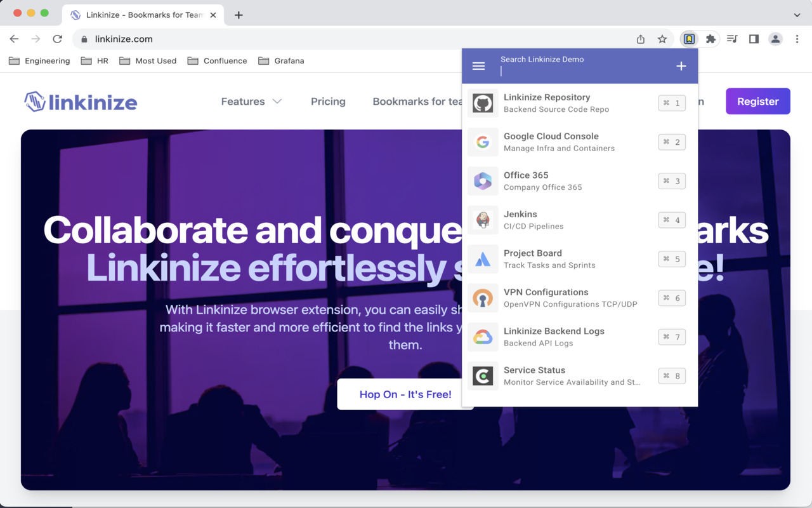Click the Linkinize extension toolbar icon
The image size is (812, 508).
pos(689,39)
